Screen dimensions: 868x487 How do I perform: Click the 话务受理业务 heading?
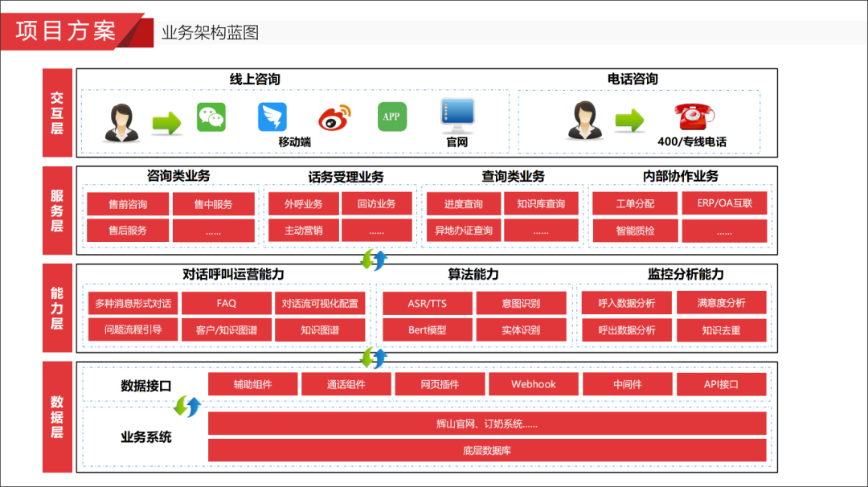point(346,177)
